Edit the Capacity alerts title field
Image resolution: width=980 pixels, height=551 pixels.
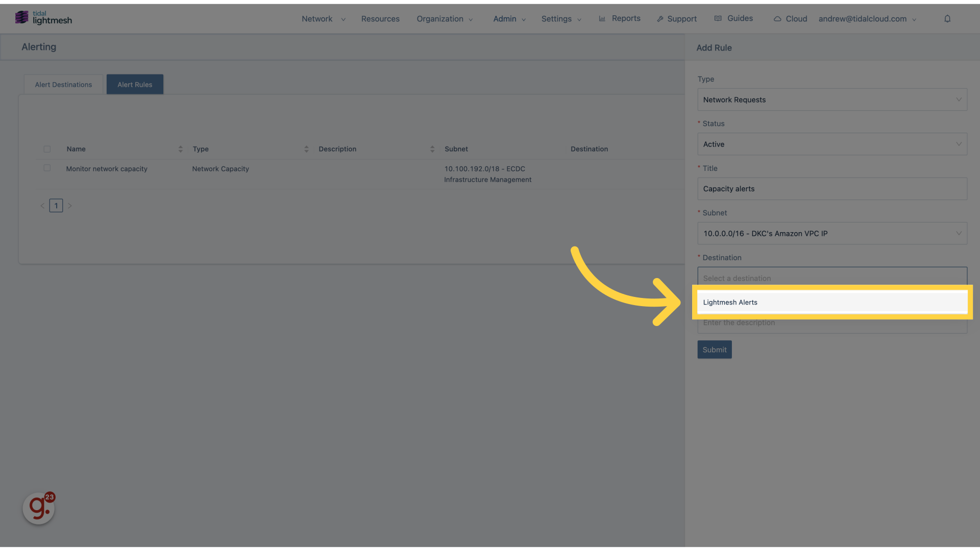coord(831,189)
